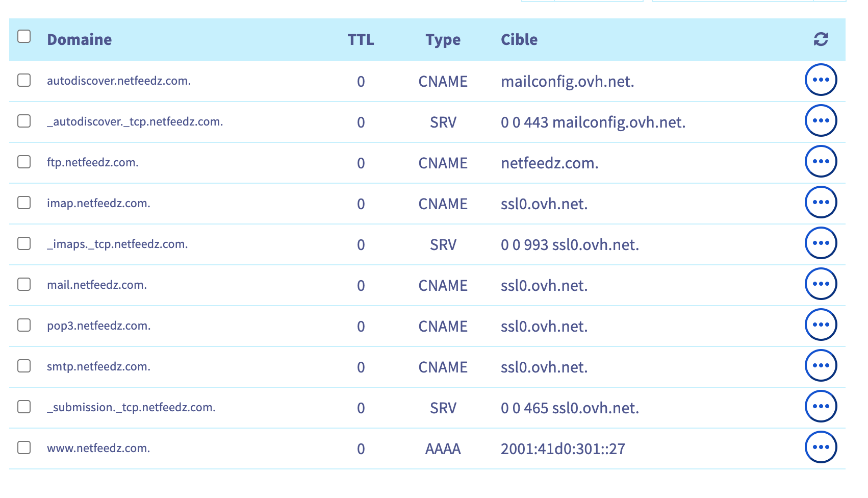This screenshot has width=868, height=498.
Task: Open actions menu for pop3.netfeedz.com row
Action: coord(821,325)
